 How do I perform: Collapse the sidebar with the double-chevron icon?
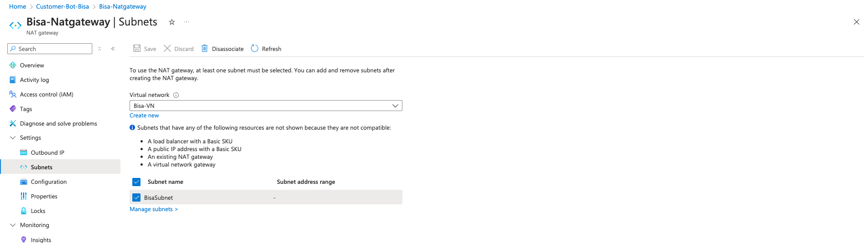click(113, 49)
